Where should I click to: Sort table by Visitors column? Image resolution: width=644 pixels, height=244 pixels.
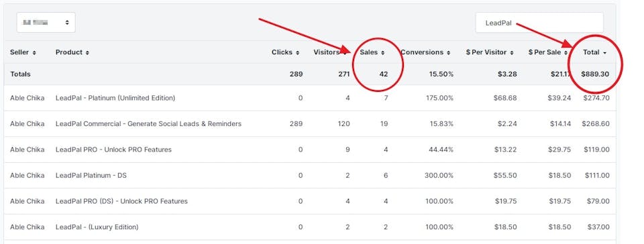pyautogui.click(x=330, y=52)
